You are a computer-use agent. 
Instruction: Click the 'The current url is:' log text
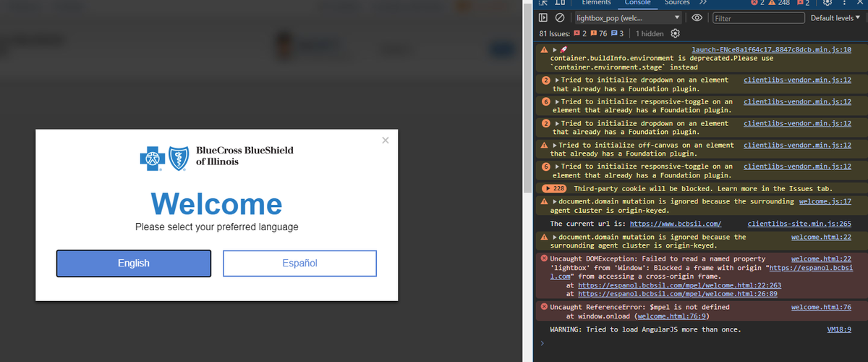588,224
